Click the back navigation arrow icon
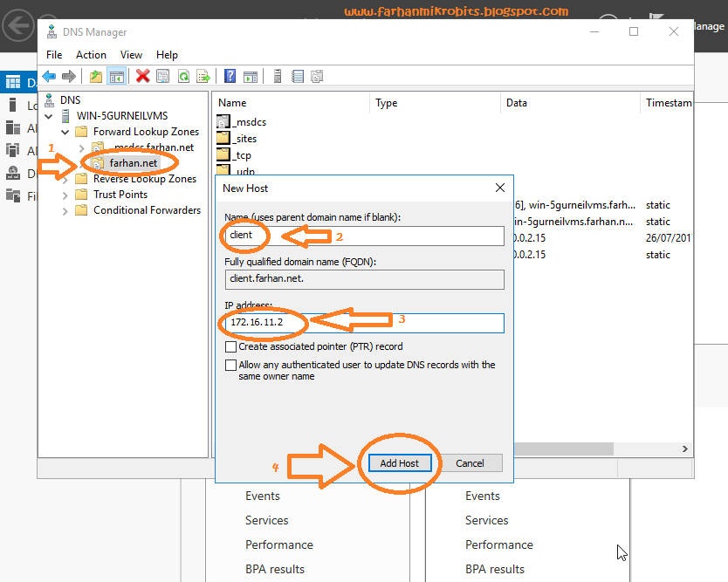This screenshot has width=728, height=582. pyautogui.click(x=49, y=76)
